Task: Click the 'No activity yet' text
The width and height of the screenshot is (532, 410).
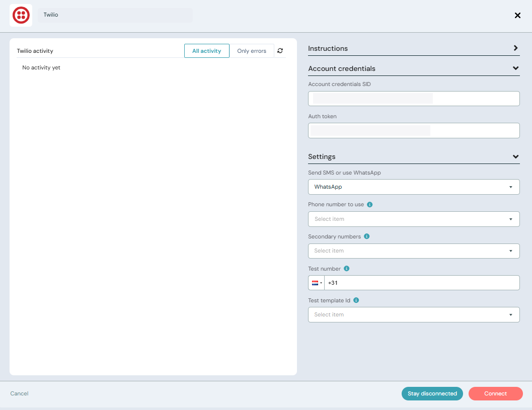Action: click(x=41, y=67)
